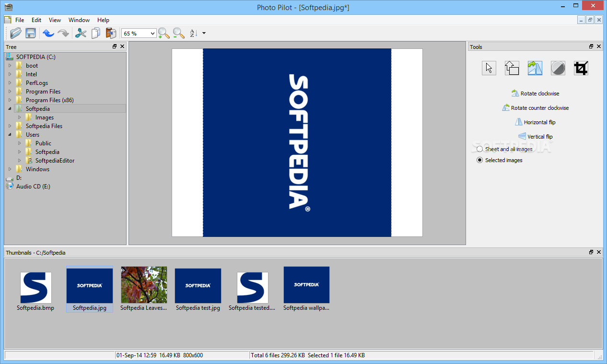Save the image with the floppy disk icon
The height and width of the screenshot is (364, 607).
pyautogui.click(x=31, y=33)
